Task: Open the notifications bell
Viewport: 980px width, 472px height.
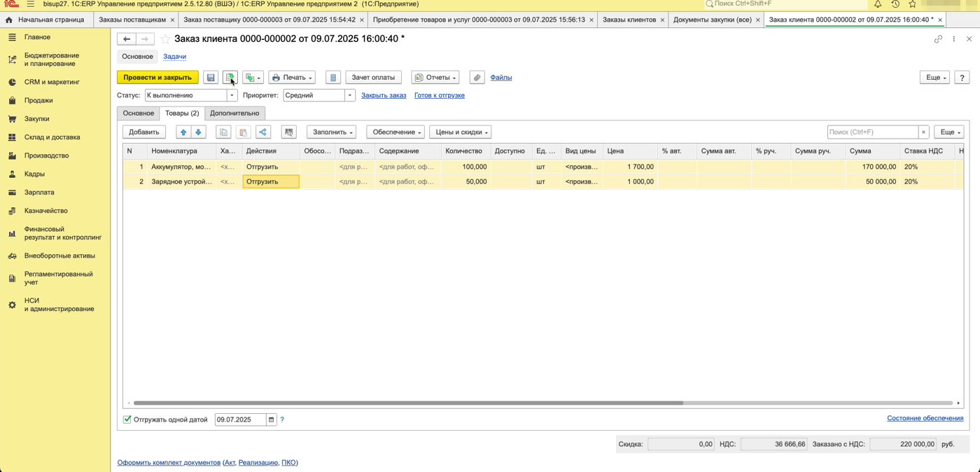Action: [x=878, y=4]
